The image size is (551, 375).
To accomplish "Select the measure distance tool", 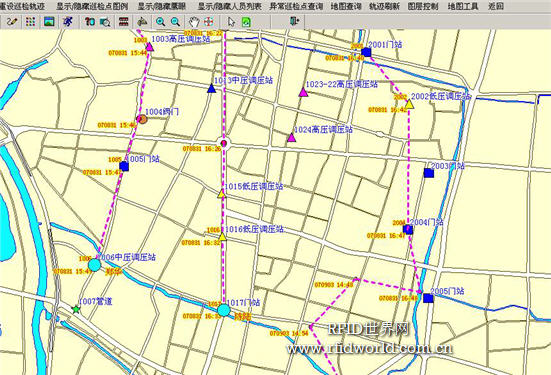I will coord(142,22).
